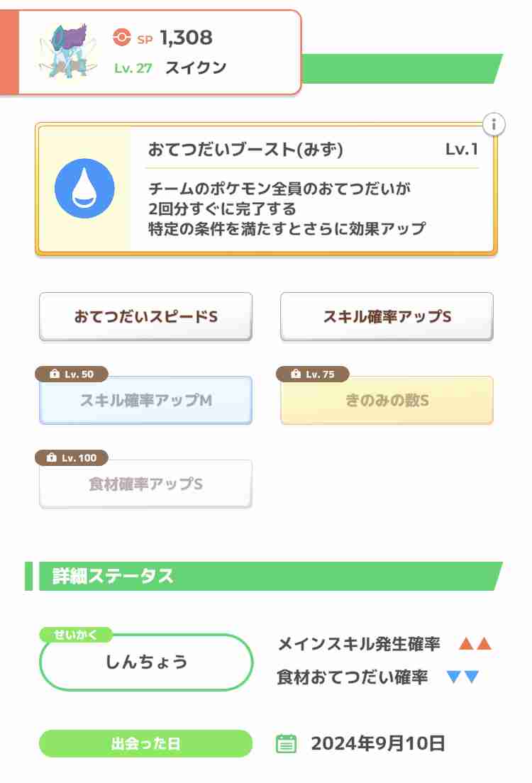This screenshot has height=783, width=532.
Task: Open the おてつだいブースト(みず) main skill card
Action: [x=266, y=189]
